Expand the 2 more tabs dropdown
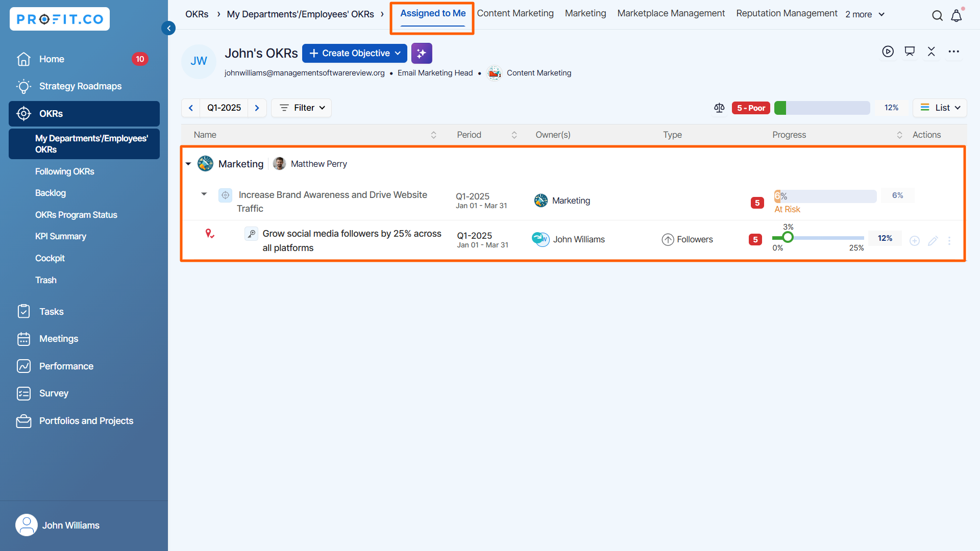The image size is (980, 551). (x=865, y=14)
